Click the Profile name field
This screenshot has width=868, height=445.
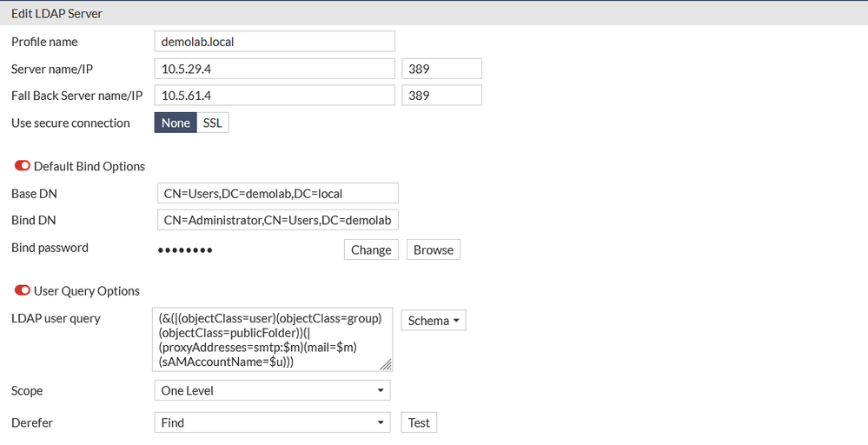click(x=274, y=42)
